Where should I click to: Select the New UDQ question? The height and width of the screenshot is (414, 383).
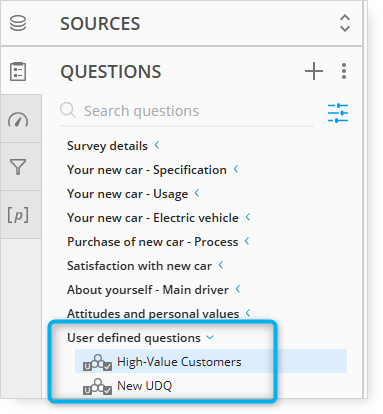pos(211,385)
